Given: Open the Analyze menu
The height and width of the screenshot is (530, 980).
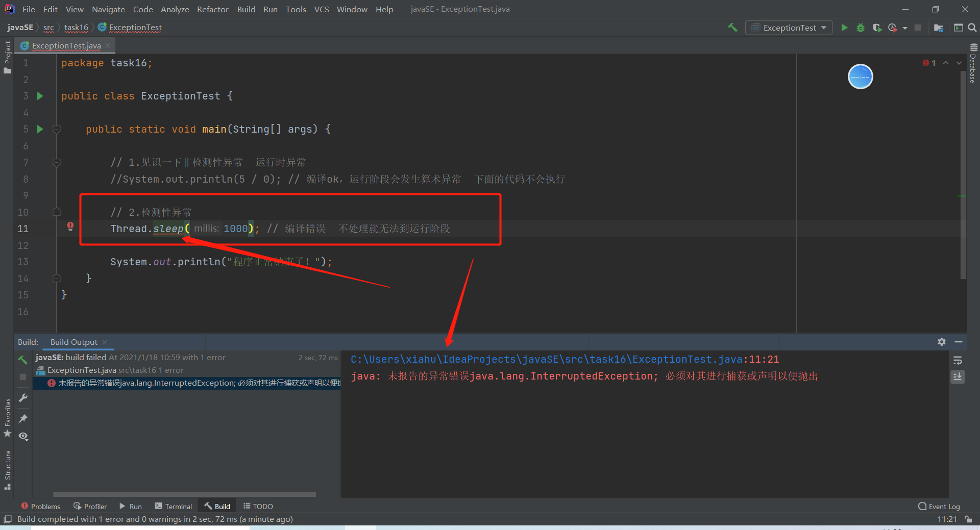Looking at the screenshot, I should click(x=175, y=9).
